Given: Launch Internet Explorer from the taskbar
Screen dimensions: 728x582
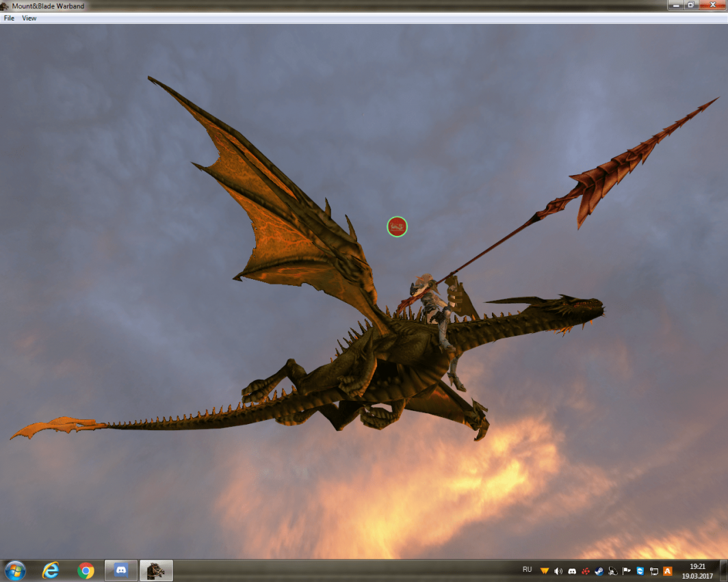Looking at the screenshot, I should [51, 570].
